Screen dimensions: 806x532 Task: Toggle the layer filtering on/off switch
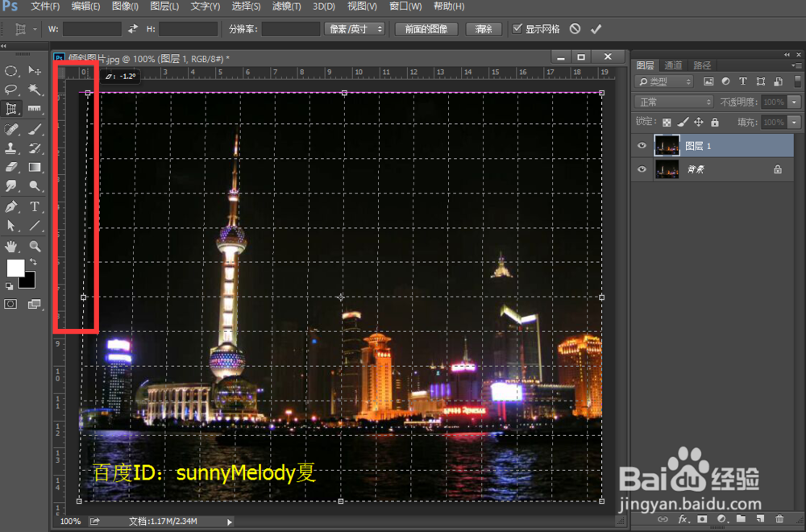click(797, 81)
